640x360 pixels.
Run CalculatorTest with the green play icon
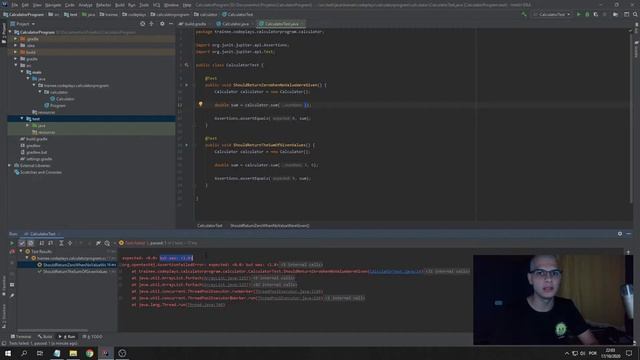click(578, 14)
